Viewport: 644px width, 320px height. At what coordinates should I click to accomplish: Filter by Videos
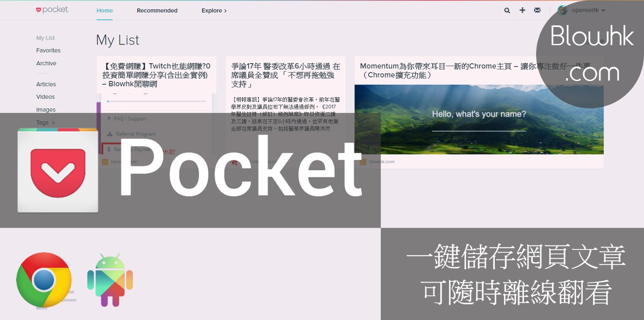click(45, 97)
